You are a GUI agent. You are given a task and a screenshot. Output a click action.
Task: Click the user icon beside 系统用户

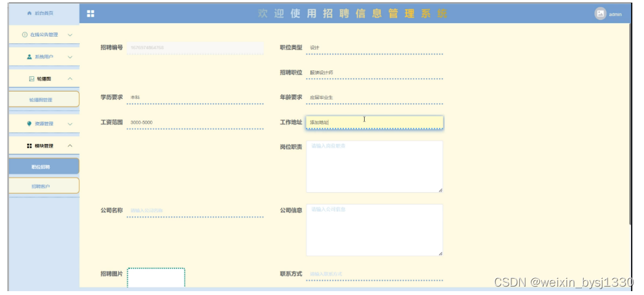click(29, 57)
